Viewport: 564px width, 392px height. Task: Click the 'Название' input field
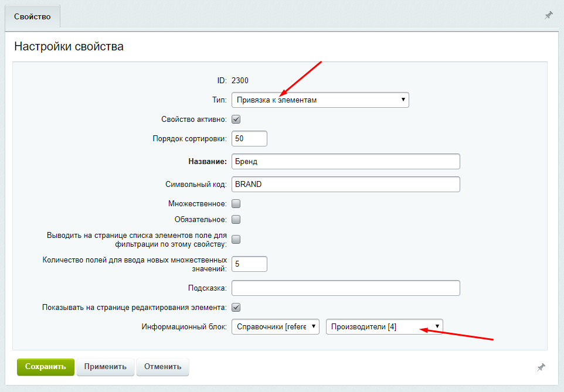coord(346,162)
